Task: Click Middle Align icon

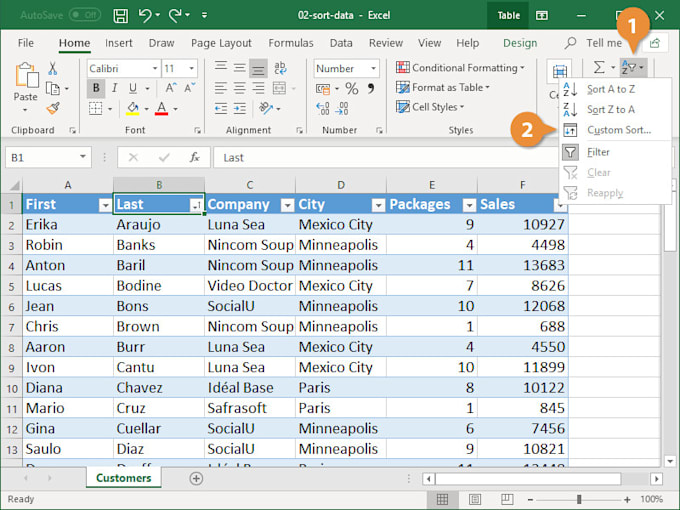Action: click(239, 68)
